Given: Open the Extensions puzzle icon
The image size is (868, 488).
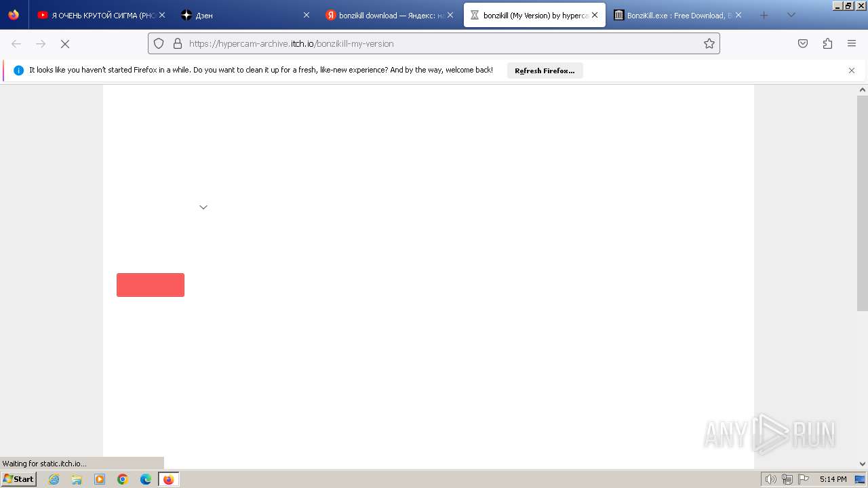Looking at the screenshot, I should pos(827,43).
